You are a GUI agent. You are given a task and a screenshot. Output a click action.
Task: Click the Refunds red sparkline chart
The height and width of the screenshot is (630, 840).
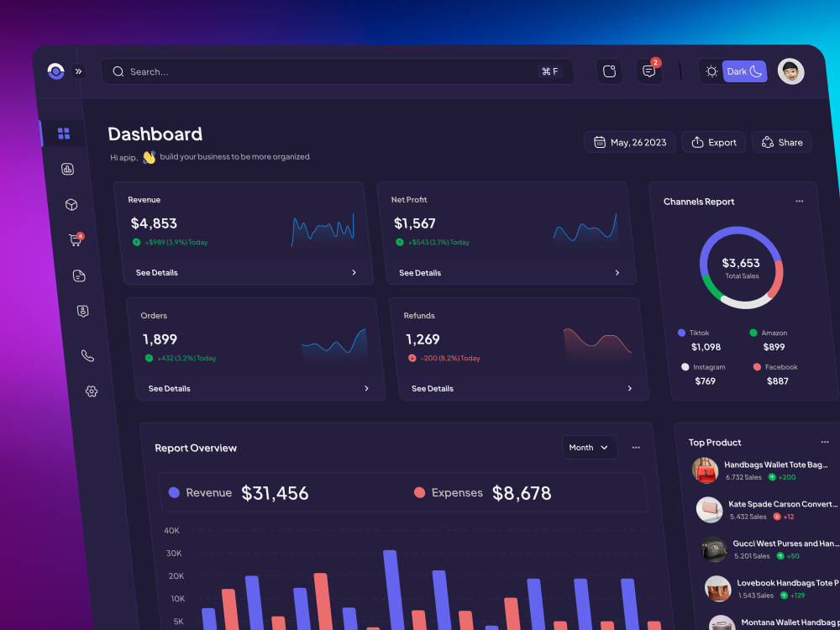coord(598,345)
